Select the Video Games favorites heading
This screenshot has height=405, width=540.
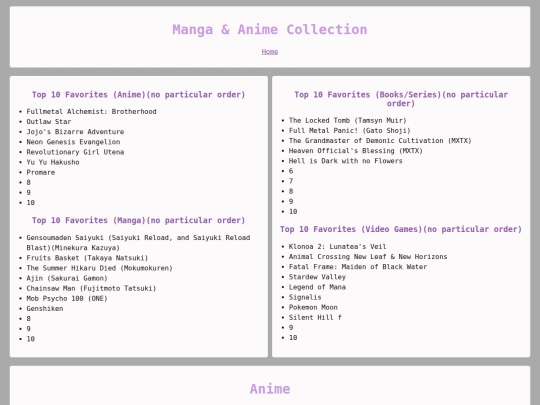coord(401,229)
